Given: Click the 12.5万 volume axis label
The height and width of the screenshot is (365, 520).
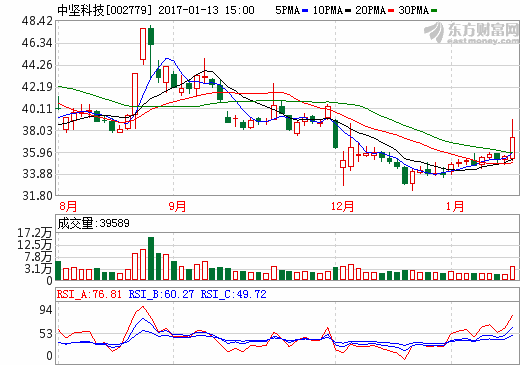Looking at the screenshot, I should [35, 245].
